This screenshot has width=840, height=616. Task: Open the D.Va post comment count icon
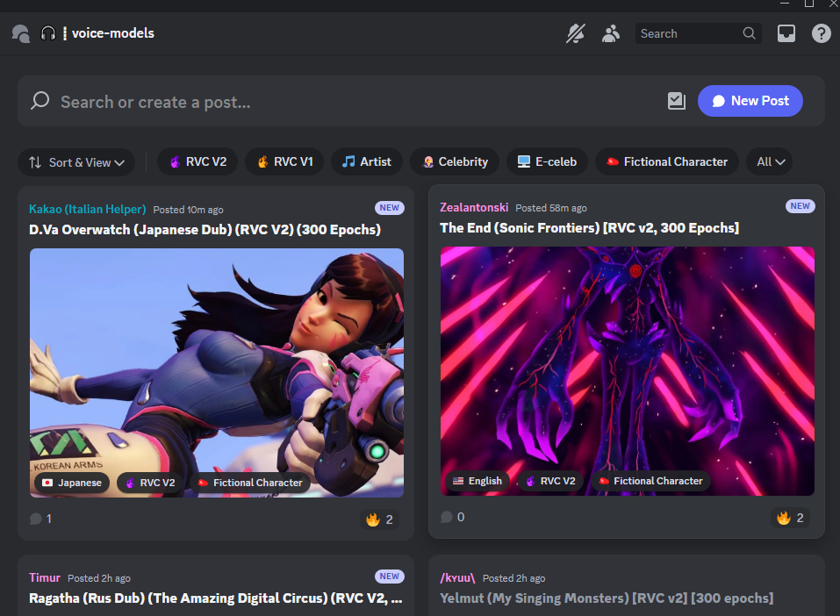click(x=36, y=519)
